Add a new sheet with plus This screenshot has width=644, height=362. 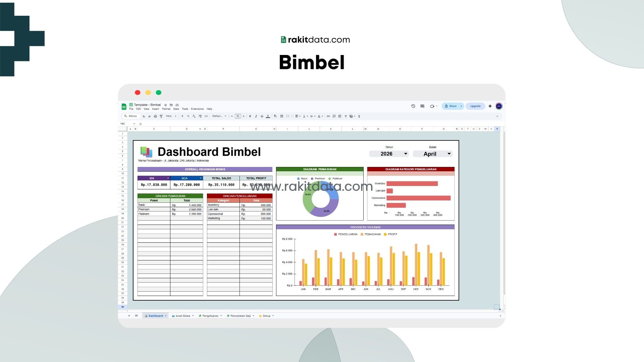129,316
